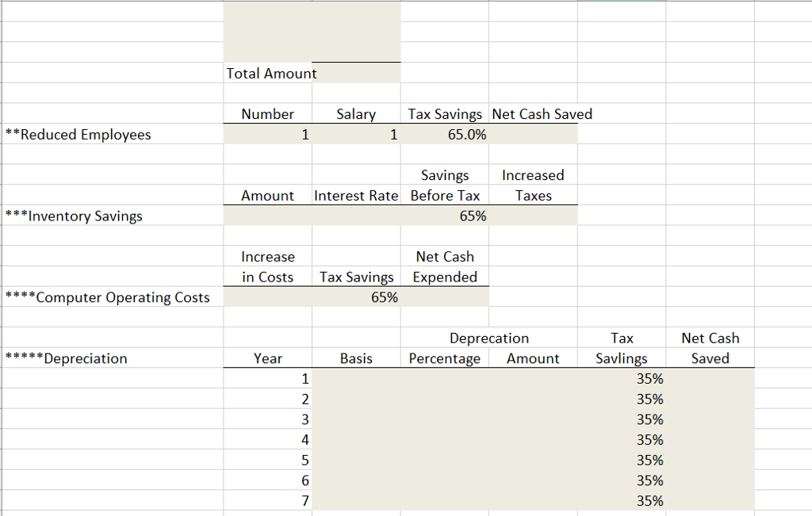812x516 pixels.
Task: Select the '***Inventory Savings' label cell
Action: [113, 216]
